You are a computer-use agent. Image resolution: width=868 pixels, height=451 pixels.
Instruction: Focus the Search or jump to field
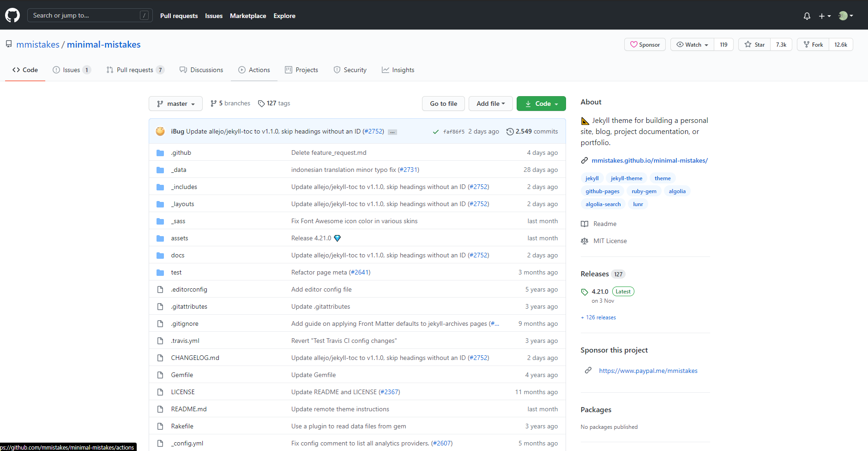coord(90,15)
